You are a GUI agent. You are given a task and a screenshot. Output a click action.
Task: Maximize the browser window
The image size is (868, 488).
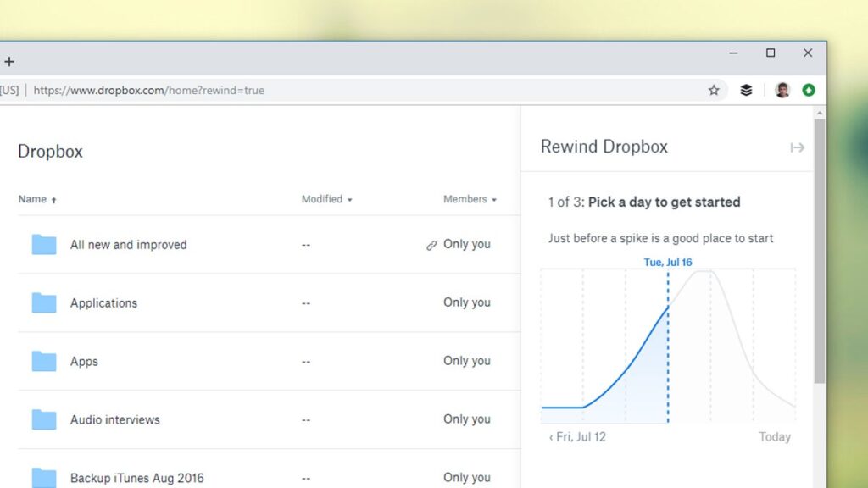[x=771, y=53]
